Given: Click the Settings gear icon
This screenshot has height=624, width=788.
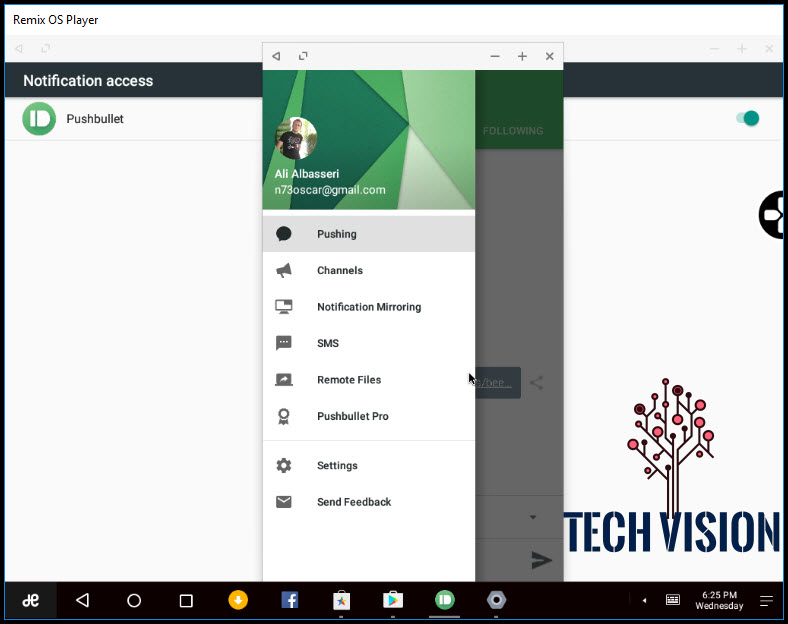Looking at the screenshot, I should 283,465.
